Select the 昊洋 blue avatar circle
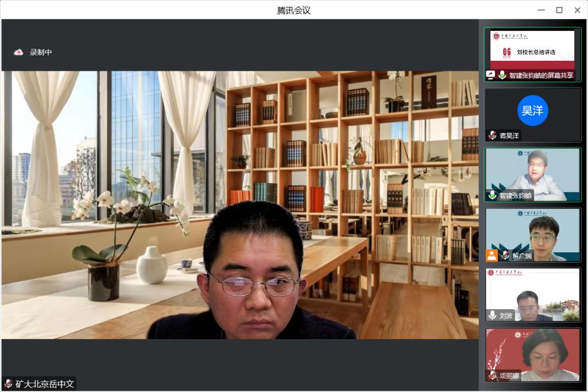 click(532, 110)
